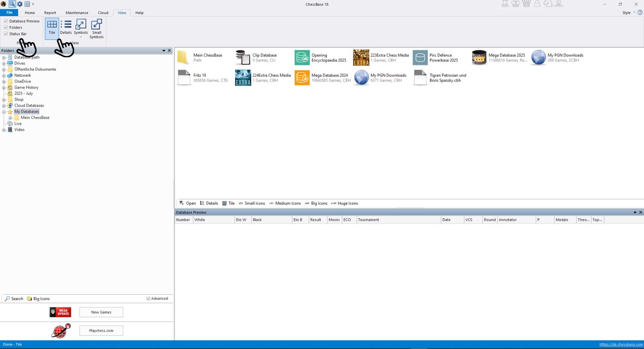Open the Maintenance ribbon tab

coord(77,13)
